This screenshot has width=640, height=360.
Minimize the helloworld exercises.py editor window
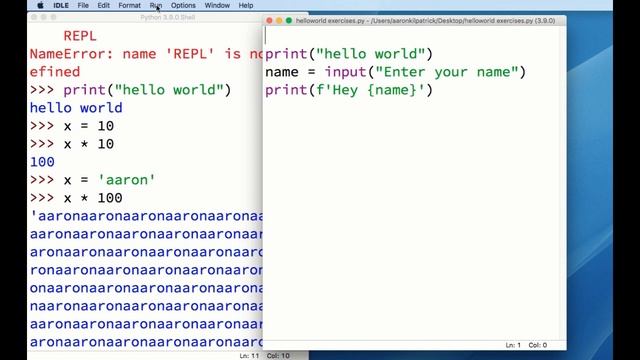279,20
